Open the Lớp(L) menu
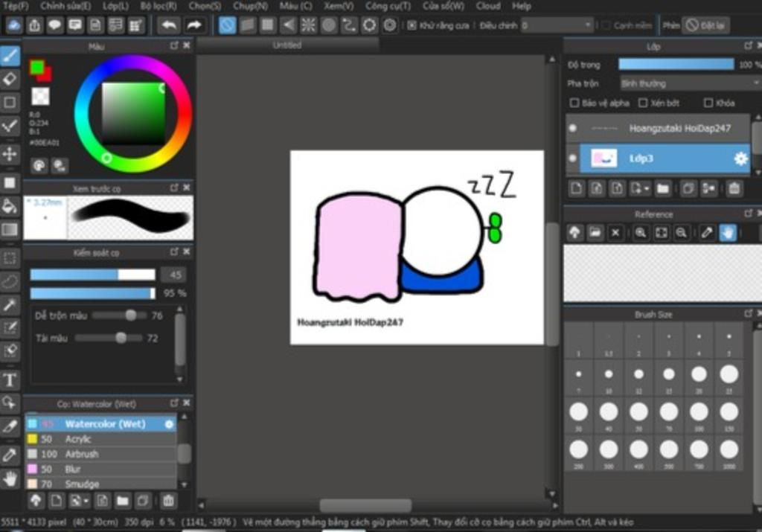The image size is (762, 532). pyautogui.click(x=115, y=6)
